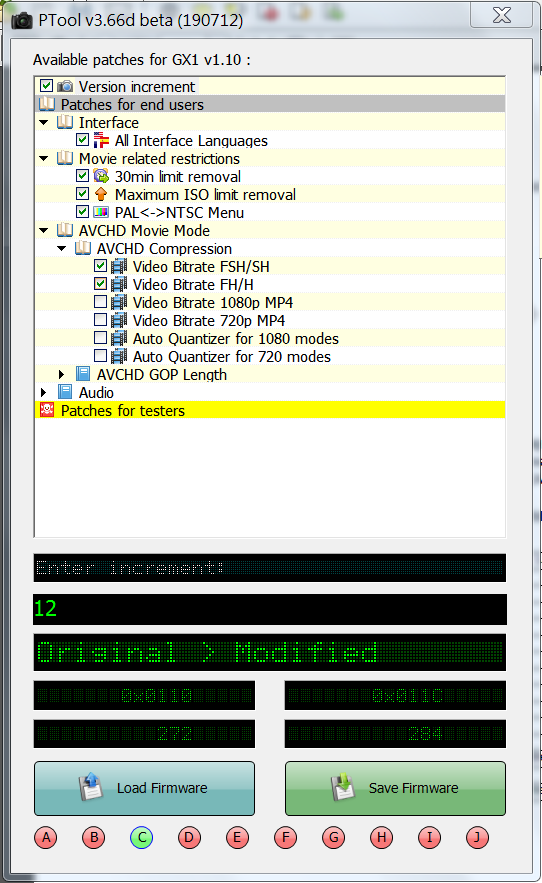Select the green settings slot C

coord(141,838)
